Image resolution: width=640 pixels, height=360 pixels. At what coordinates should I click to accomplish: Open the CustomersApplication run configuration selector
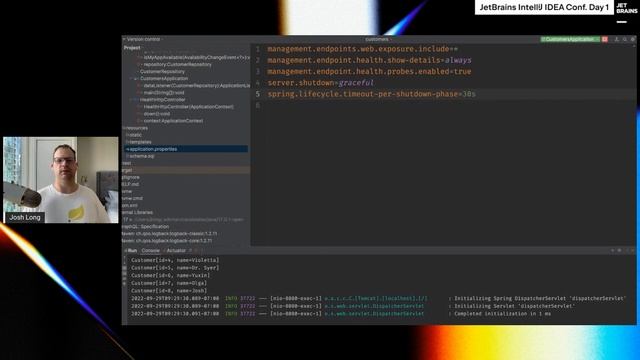570,39
